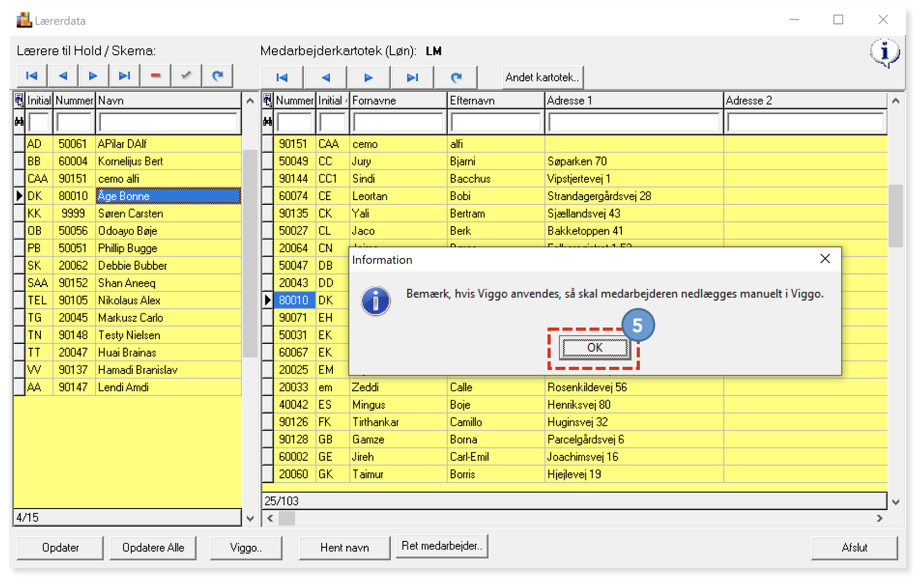This screenshot has width=924, height=585.
Task: Click grid settings icon in Lærere table corner
Action: tap(19, 100)
